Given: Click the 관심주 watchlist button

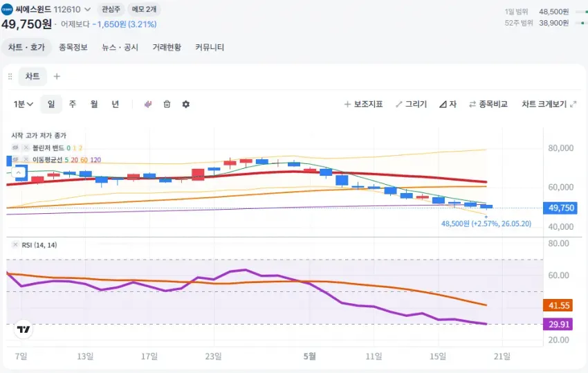Looking at the screenshot, I should [111, 10].
